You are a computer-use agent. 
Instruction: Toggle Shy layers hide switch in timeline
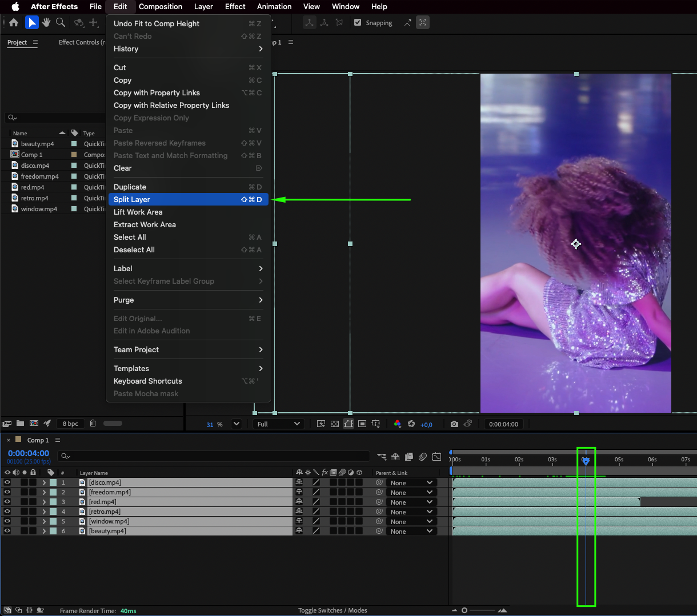pos(395,457)
